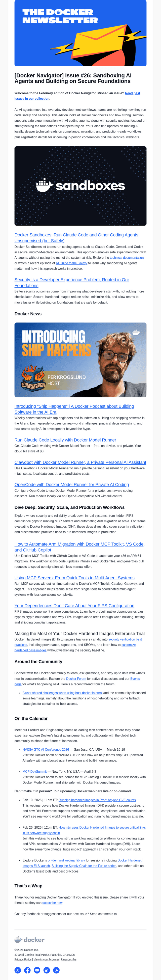Image resolution: width=161 pixels, height=980 pixels.
Task: Open the Events page link
Action: pyautogui.click(x=77, y=681)
